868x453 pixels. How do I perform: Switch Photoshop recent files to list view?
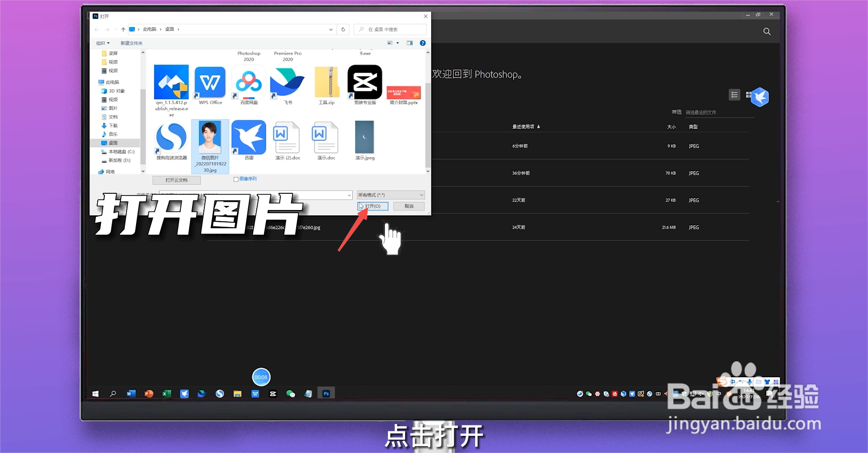tap(735, 95)
